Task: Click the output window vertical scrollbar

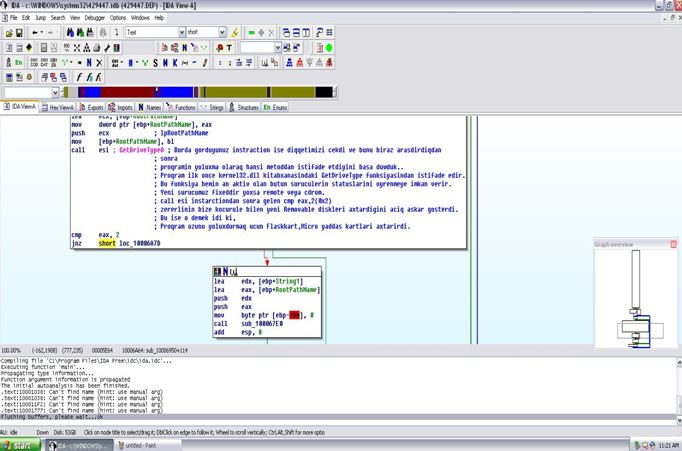Action: [x=679, y=391]
